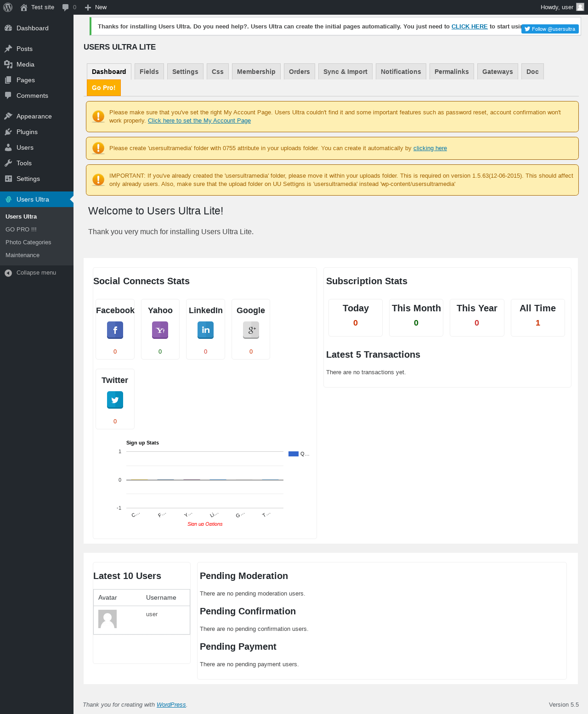Click the 'Sign up Options' chart label
Image resolution: width=588 pixels, height=714 pixels.
[205, 524]
